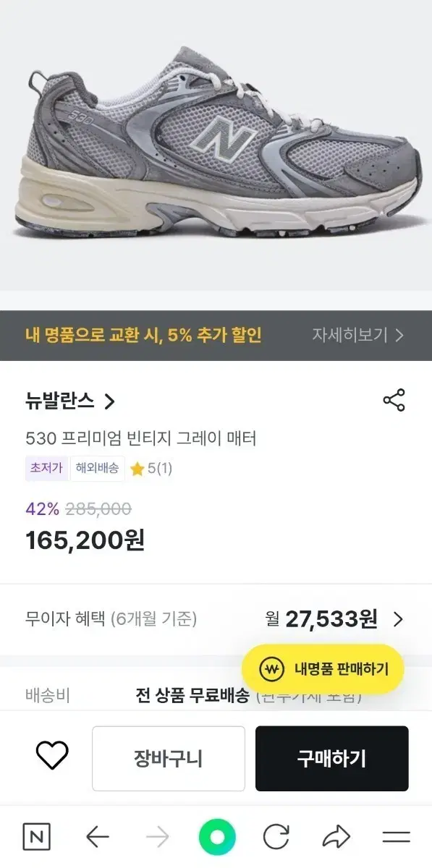Share the page via bottom send arrow

click(x=336, y=837)
